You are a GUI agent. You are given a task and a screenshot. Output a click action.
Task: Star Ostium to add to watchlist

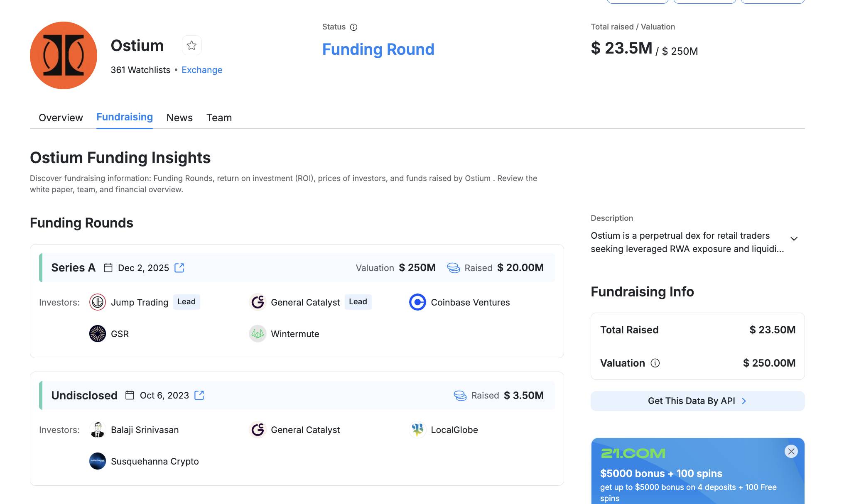pos(191,45)
